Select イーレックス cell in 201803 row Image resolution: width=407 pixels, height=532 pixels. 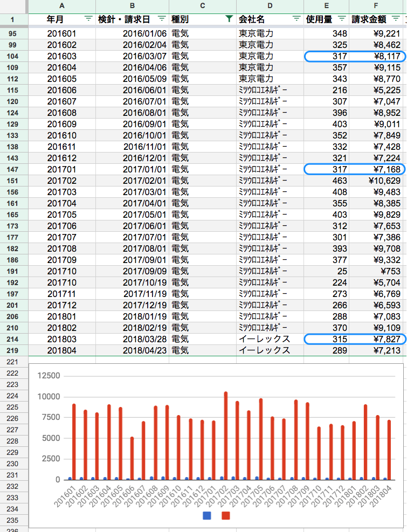pos(270,339)
